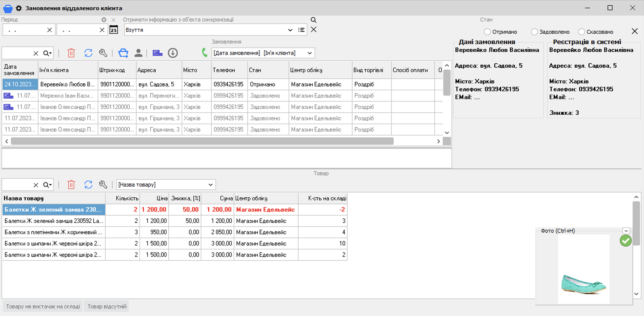Image resolution: width=644 pixels, height=316 pixels.
Task: Select the Скасовано radio button
Action: pos(581,32)
